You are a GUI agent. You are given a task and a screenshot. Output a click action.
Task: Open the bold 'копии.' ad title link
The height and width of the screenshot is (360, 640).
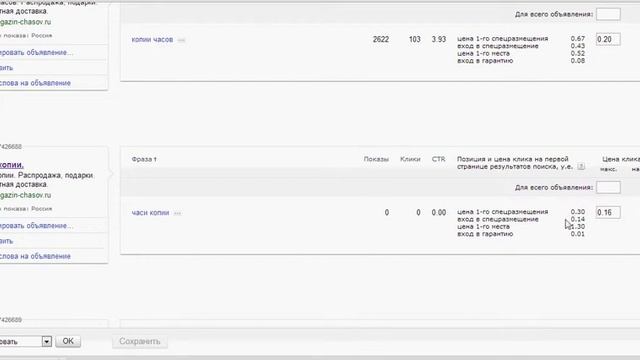pos(12,165)
